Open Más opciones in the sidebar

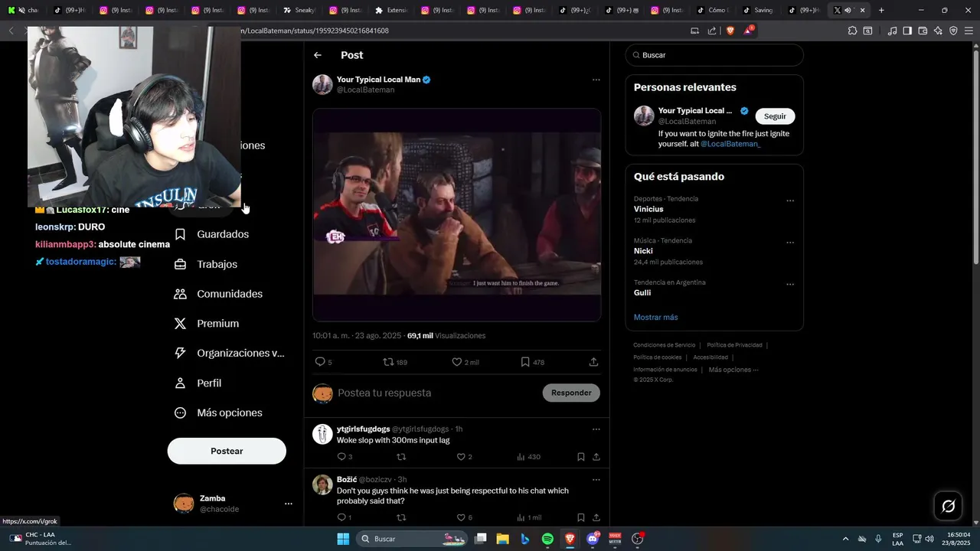(219, 413)
